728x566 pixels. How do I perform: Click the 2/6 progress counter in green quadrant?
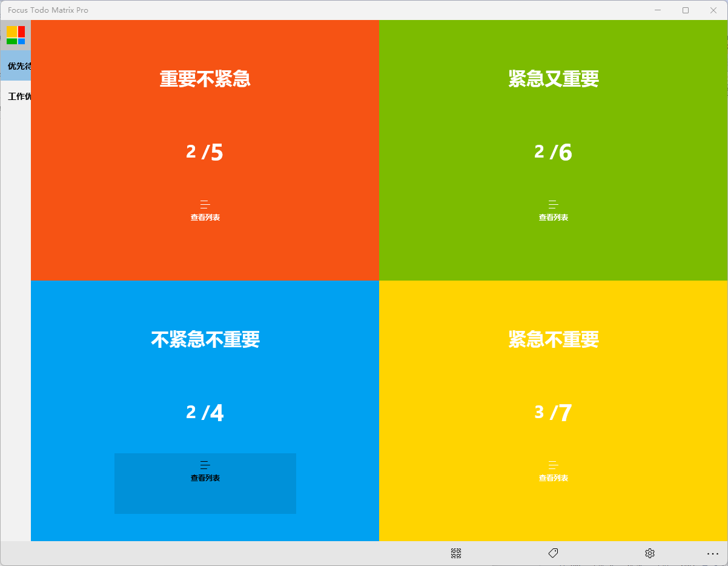pyautogui.click(x=552, y=152)
